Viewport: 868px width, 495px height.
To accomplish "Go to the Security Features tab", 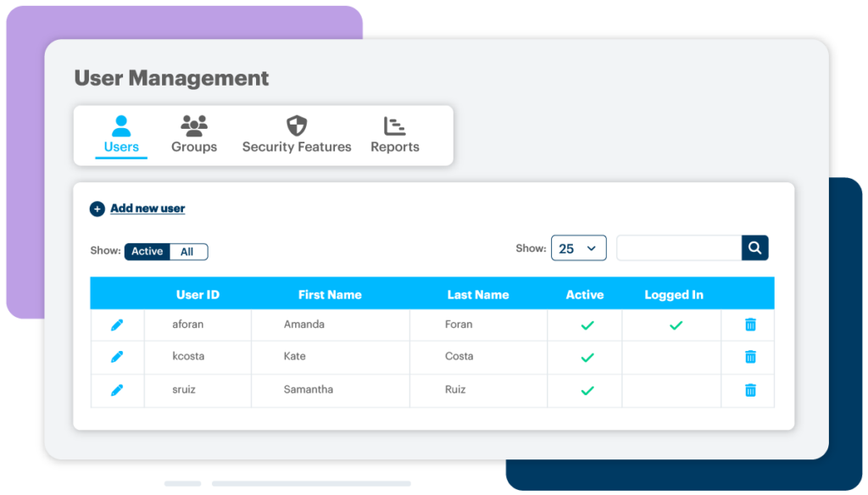I will (297, 136).
